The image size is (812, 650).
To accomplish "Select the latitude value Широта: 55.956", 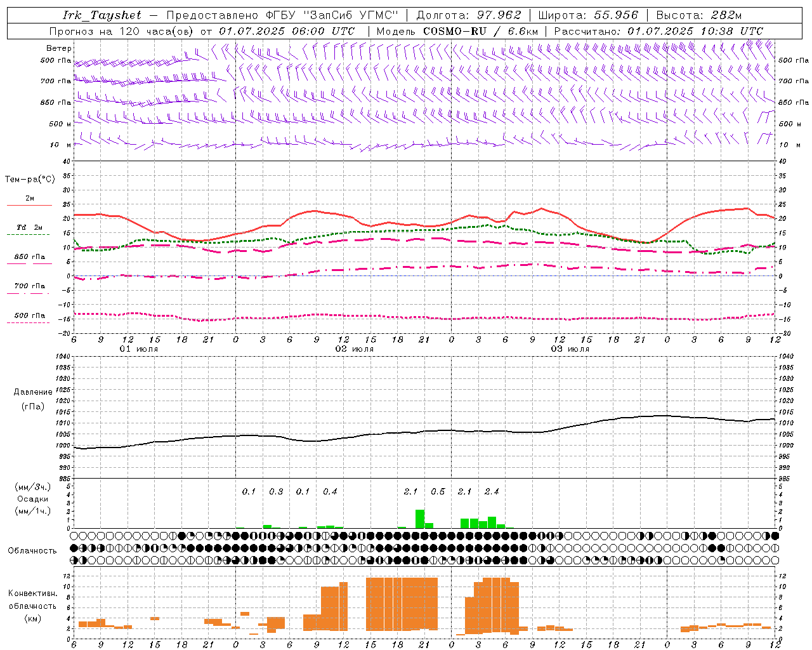I will pos(588,15).
